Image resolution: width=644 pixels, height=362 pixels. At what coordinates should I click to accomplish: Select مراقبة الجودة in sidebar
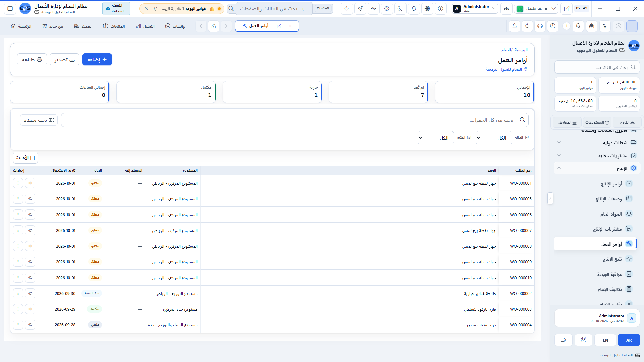click(595, 274)
